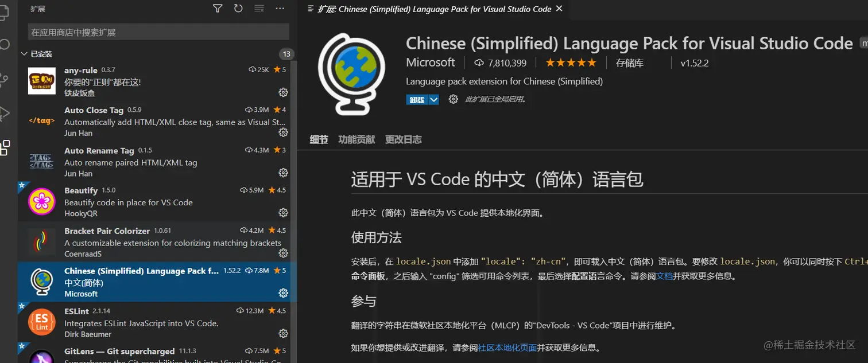Image resolution: width=868 pixels, height=363 pixels.
Task: Open the extensions panel more actions menu
Action: 280,9
